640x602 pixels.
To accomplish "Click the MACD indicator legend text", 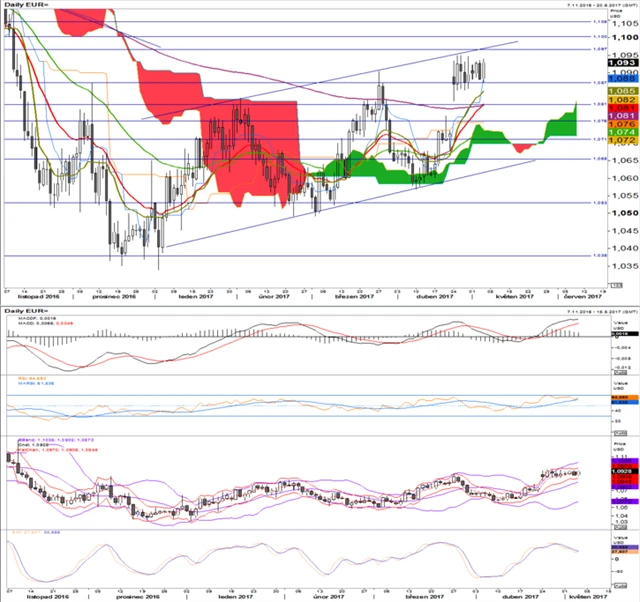I will click(33, 321).
